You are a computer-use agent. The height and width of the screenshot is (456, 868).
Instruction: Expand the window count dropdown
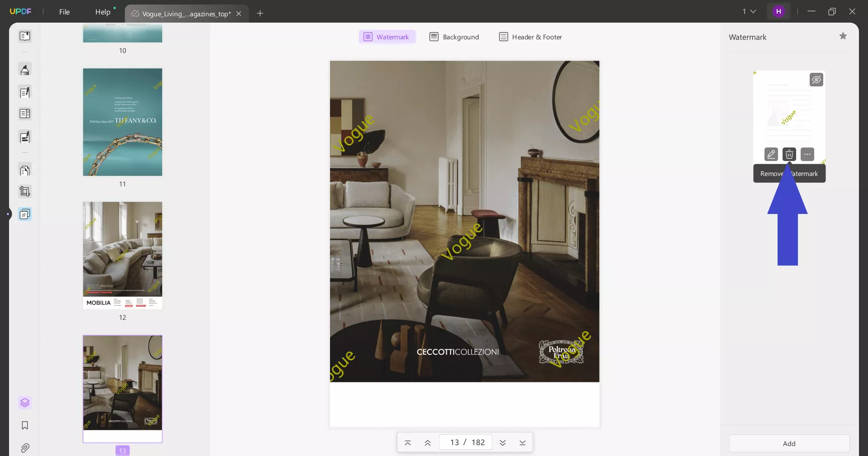[x=749, y=11]
